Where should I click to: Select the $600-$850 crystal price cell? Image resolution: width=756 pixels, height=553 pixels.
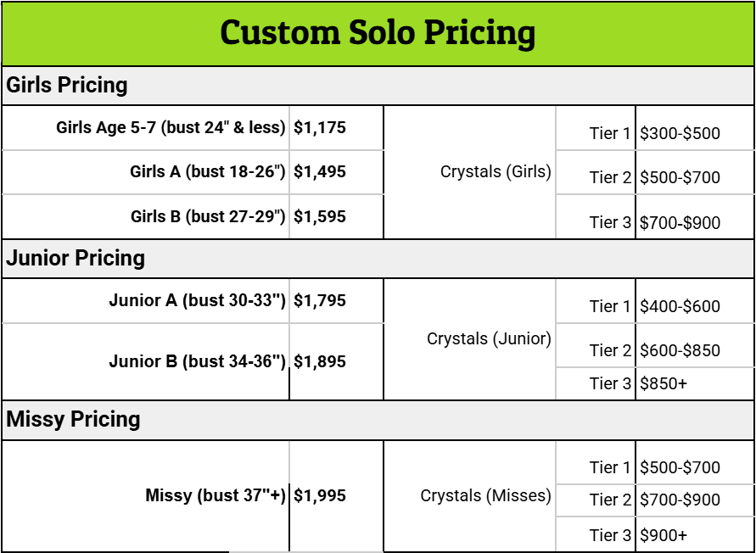[680, 350]
